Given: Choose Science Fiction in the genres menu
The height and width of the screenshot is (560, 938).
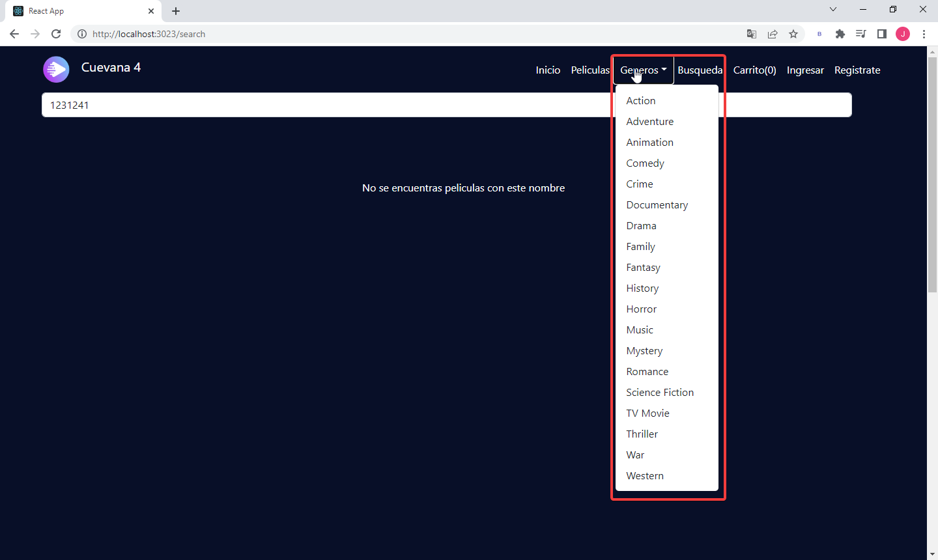Looking at the screenshot, I should [660, 392].
